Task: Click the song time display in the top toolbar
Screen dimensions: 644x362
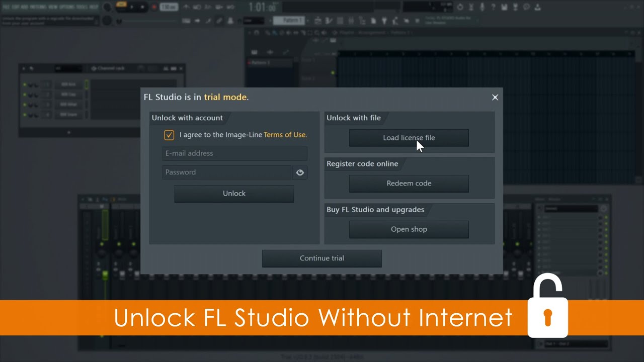Action: click(263, 7)
